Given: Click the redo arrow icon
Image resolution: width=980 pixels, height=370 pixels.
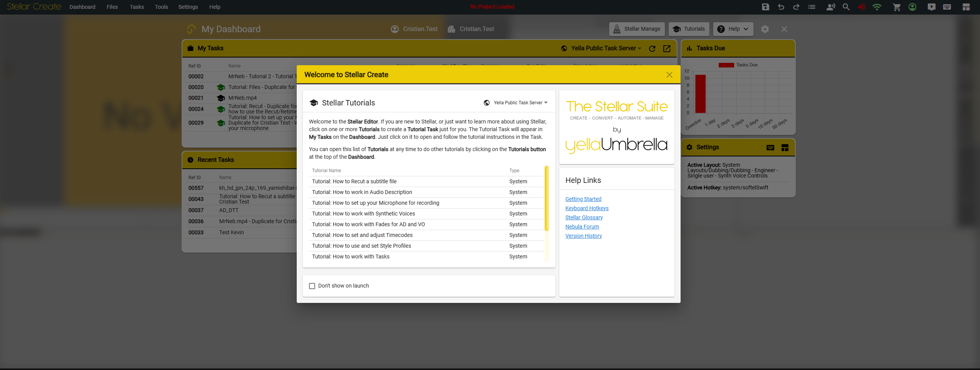Looking at the screenshot, I should tap(796, 7).
